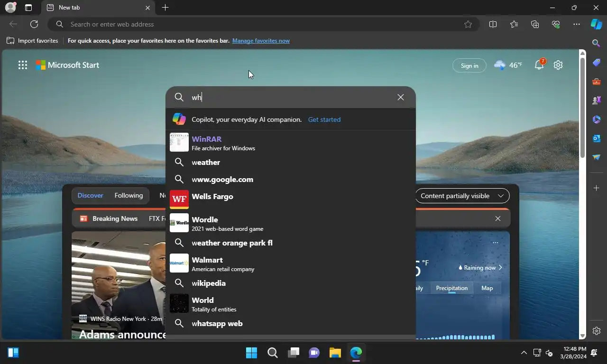Select weather search suggestion
607x364 pixels.
(x=291, y=162)
